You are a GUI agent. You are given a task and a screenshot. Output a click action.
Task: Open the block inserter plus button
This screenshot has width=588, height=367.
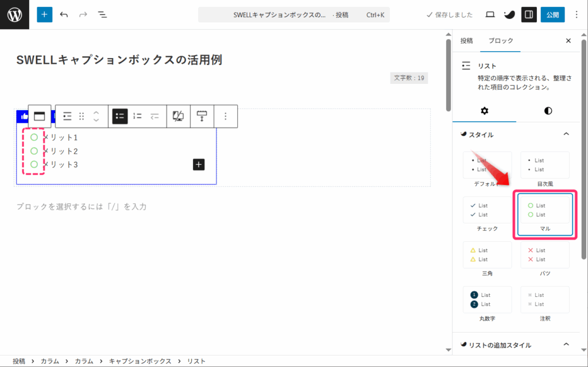(44, 14)
